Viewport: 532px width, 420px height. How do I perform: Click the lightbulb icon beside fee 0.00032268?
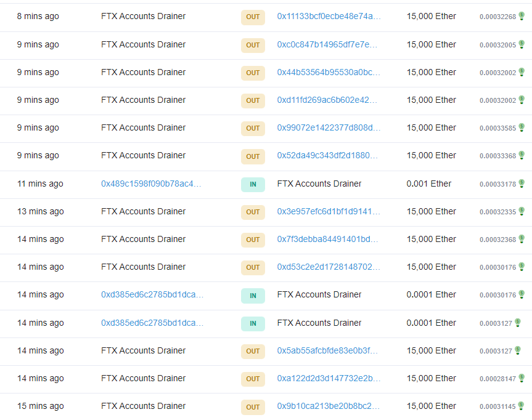(522, 16)
